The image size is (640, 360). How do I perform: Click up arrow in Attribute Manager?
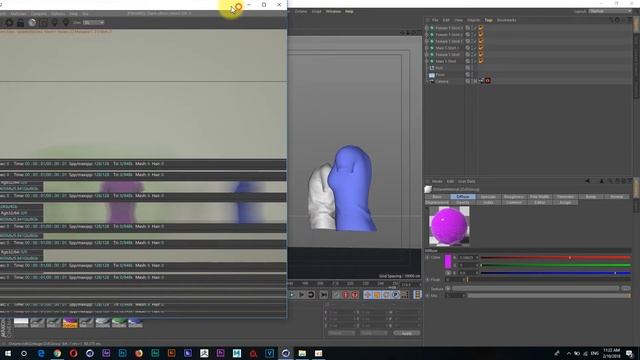pyautogui.click(x=602, y=181)
